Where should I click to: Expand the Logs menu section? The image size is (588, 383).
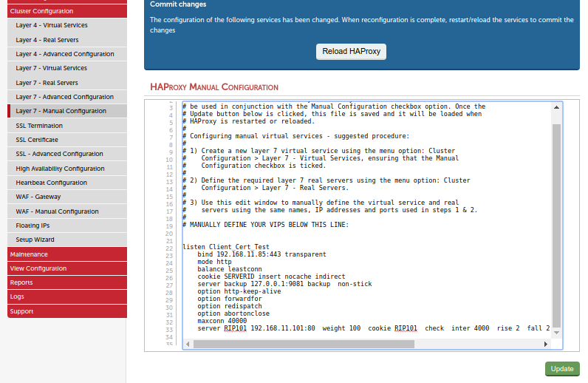click(x=67, y=296)
